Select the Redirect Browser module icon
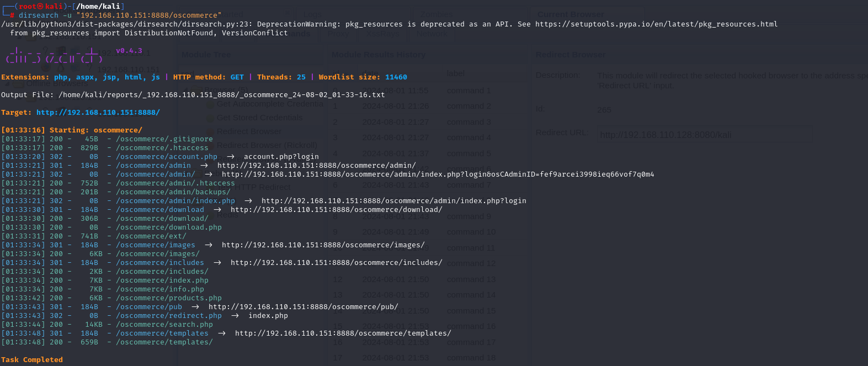 (210, 131)
